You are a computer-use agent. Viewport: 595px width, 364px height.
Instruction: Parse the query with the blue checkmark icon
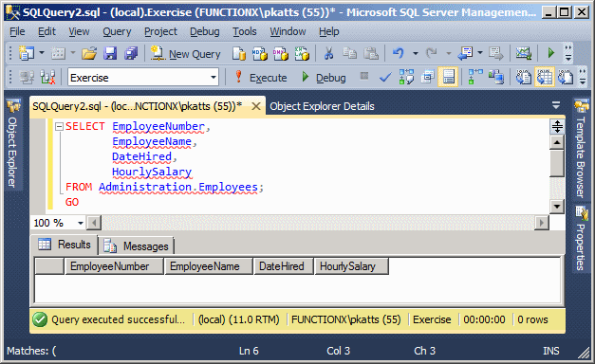pos(385,78)
